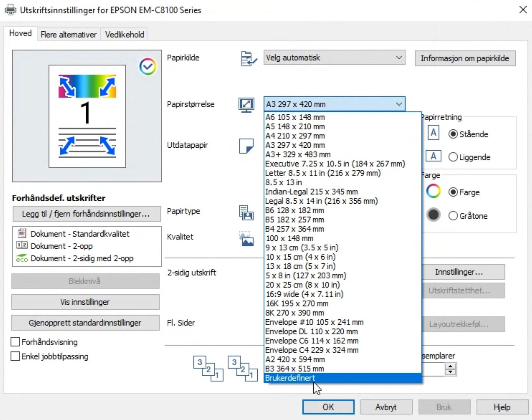The height and width of the screenshot is (420, 532).
Task: Choose B4 257 x 364 mm
Action: [x=343, y=229]
